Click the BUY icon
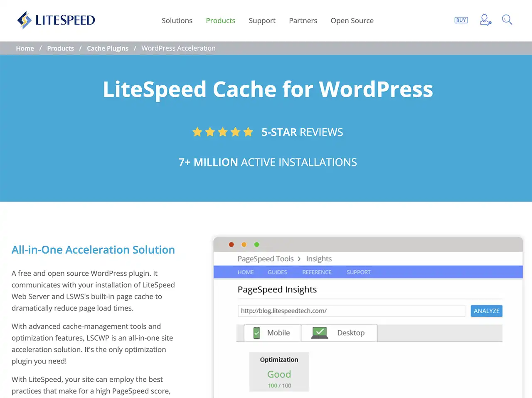Image resolution: width=532 pixels, height=398 pixels. (461, 20)
